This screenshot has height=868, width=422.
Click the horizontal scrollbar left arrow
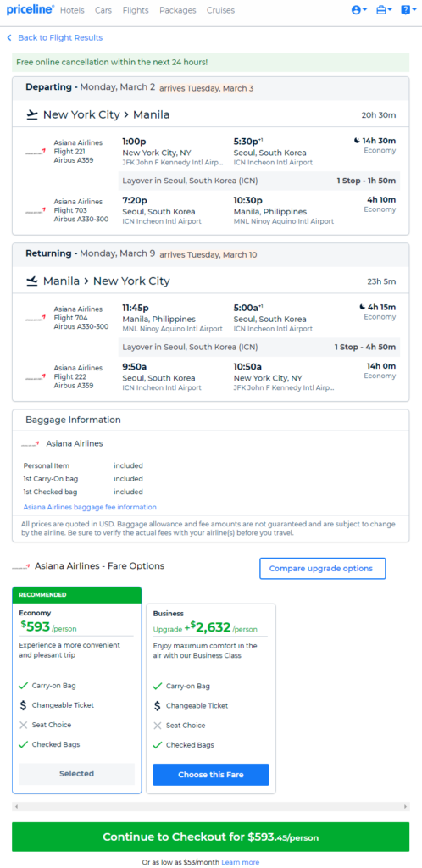(x=16, y=807)
